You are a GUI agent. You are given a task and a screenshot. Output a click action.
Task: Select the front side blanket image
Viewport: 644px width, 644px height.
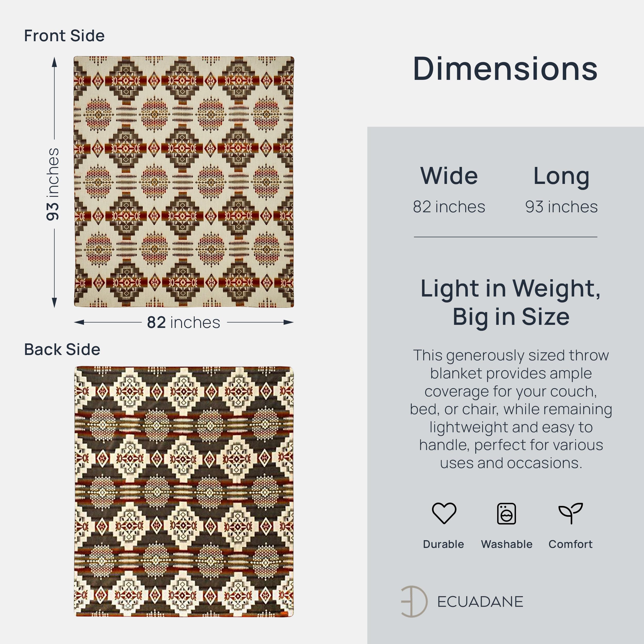(x=184, y=182)
